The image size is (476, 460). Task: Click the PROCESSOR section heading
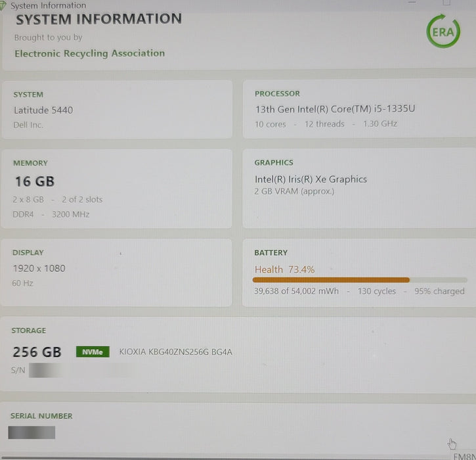pos(277,93)
